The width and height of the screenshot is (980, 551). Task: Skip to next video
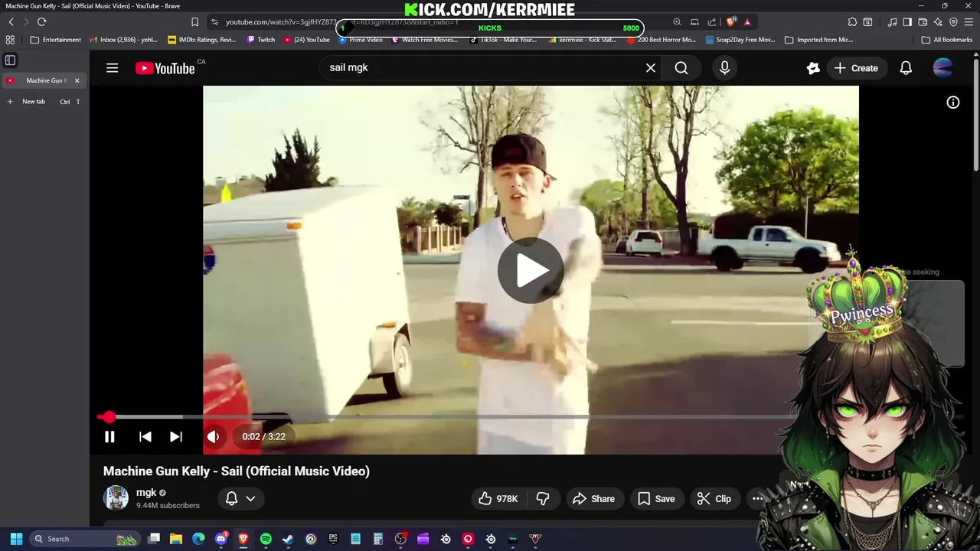pos(176,437)
